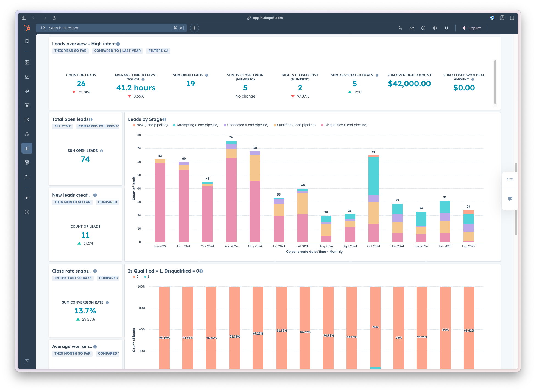Image resolution: width=536 pixels, height=392 pixels.
Task: Click the plus quick-create button
Action: coord(195,28)
